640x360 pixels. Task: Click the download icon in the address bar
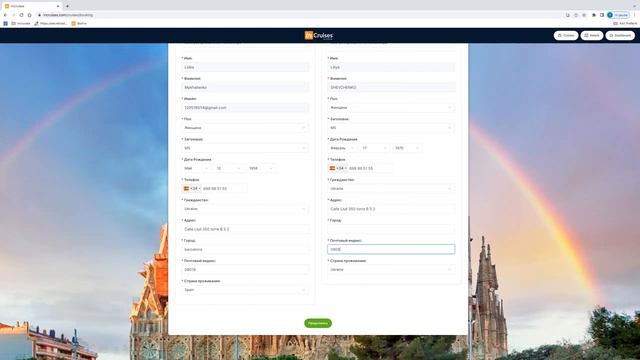coord(568,15)
